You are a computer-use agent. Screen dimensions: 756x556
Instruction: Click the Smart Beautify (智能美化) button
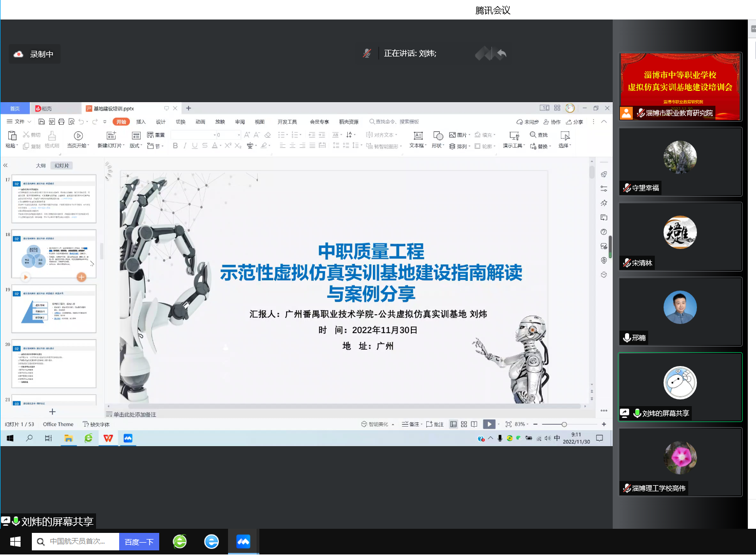(377, 424)
